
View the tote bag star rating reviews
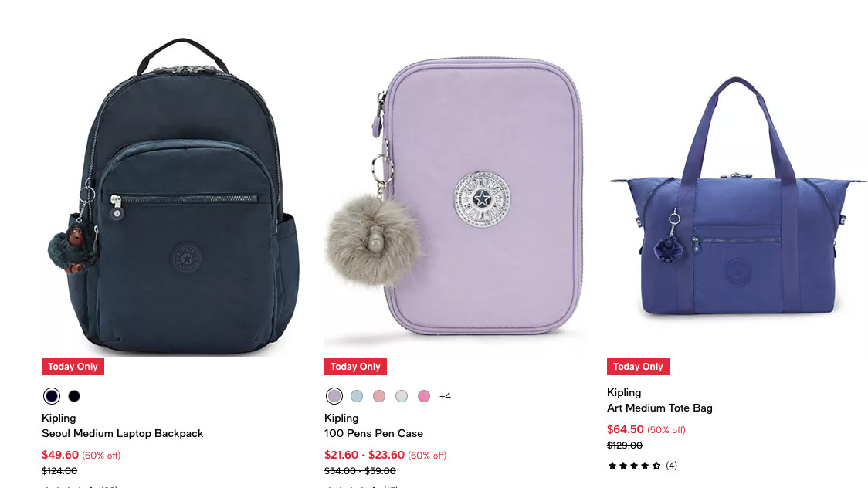643,466
